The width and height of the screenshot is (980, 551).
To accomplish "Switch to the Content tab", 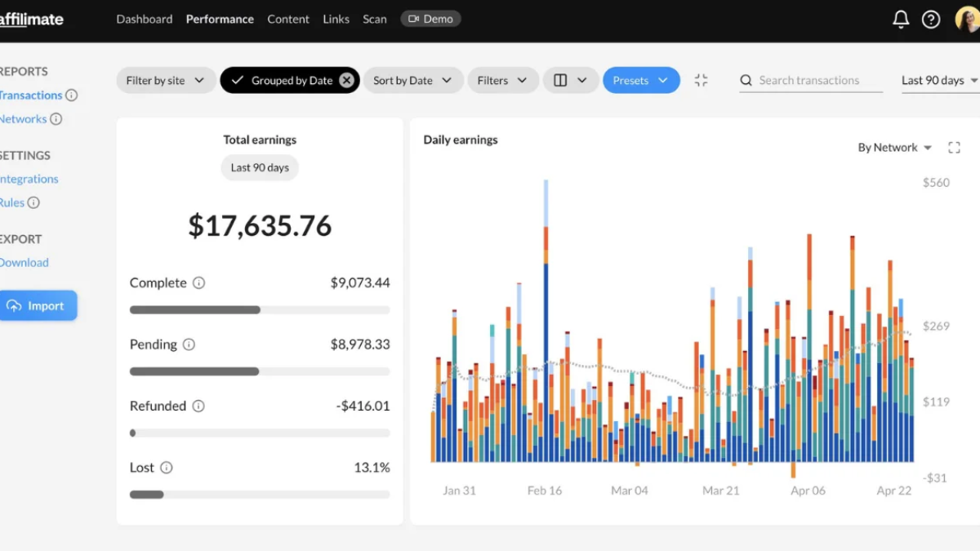I will (288, 19).
